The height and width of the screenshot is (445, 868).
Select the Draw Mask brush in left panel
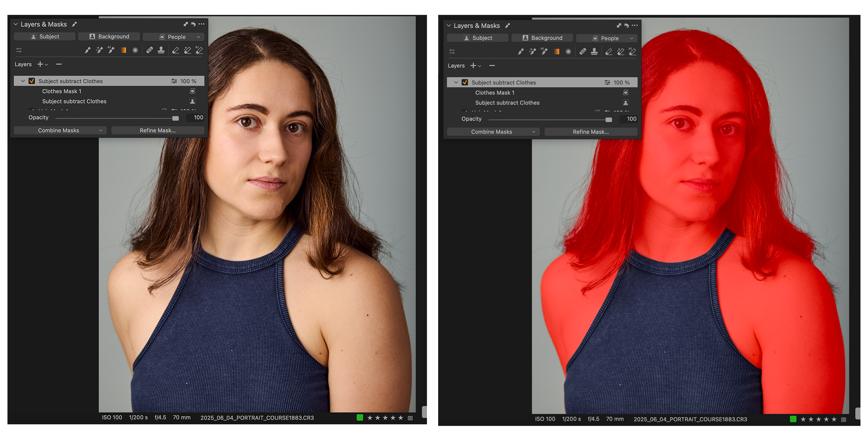[x=87, y=50]
